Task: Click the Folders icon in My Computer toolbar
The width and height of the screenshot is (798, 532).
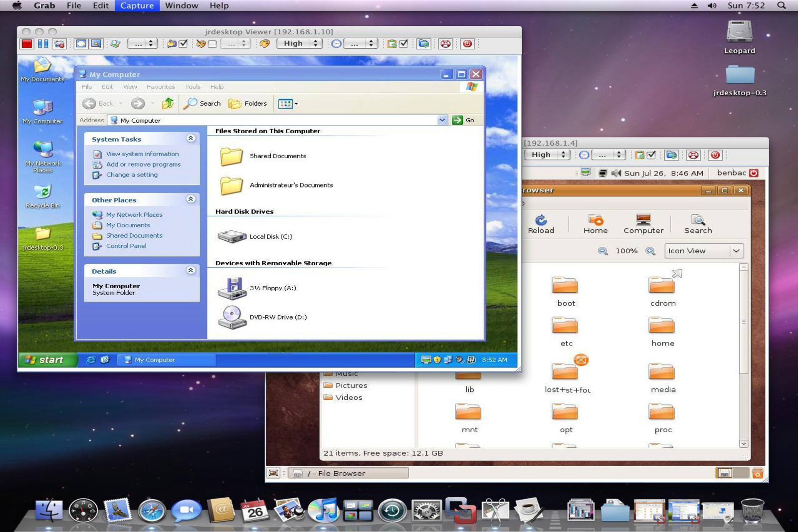Action: (235, 104)
